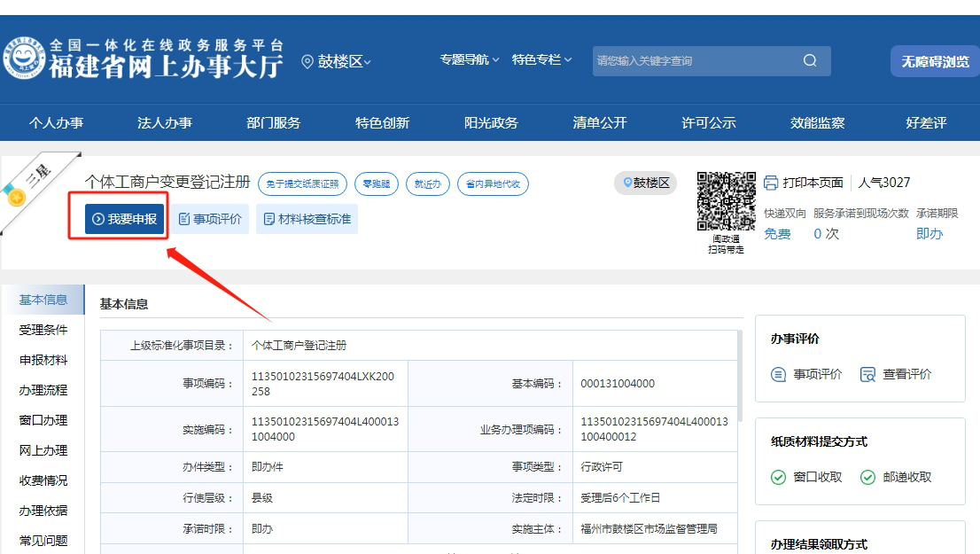Viewport: 980px width, 554px height.
Task: Toggle the 窗口收取 check option
Action: coord(778,477)
